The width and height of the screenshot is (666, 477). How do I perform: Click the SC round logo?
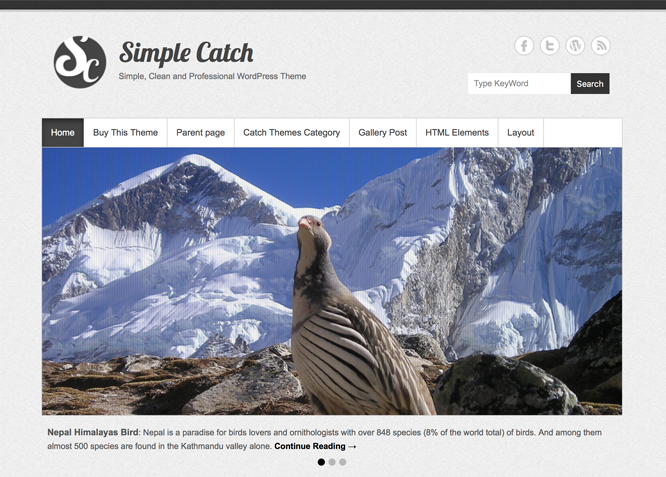tap(80, 62)
